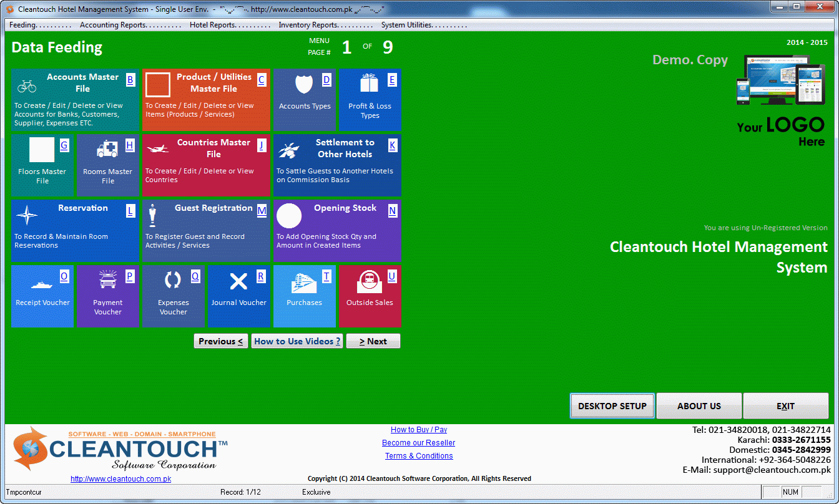839x504 pixels.
Task: Click shortcut letter P on Payment Voucher
Action: (130, 277)
